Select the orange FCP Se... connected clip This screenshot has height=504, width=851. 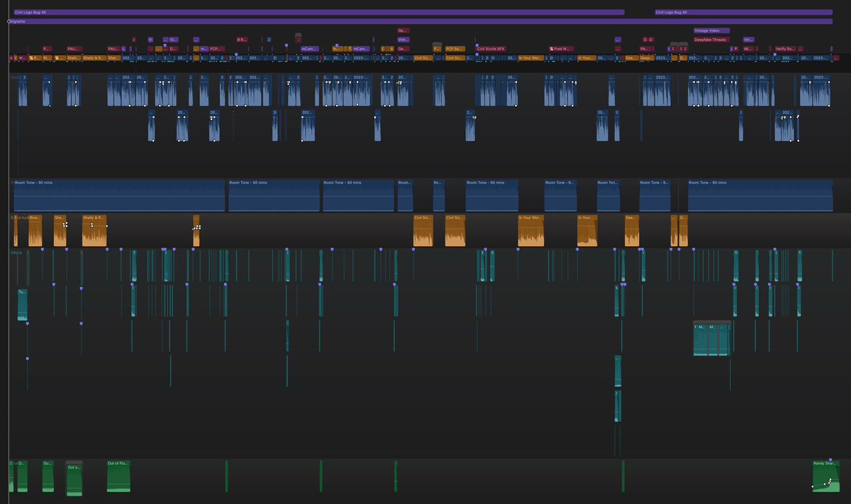(455, 48)
